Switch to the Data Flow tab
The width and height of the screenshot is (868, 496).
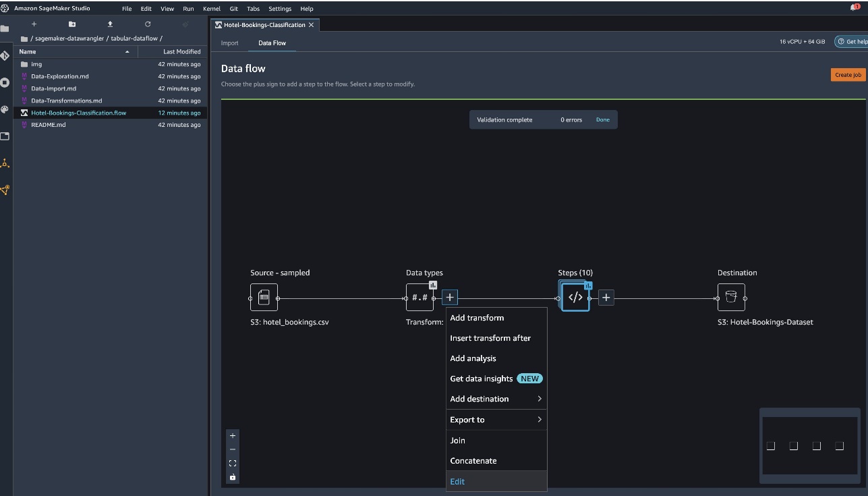272,43
